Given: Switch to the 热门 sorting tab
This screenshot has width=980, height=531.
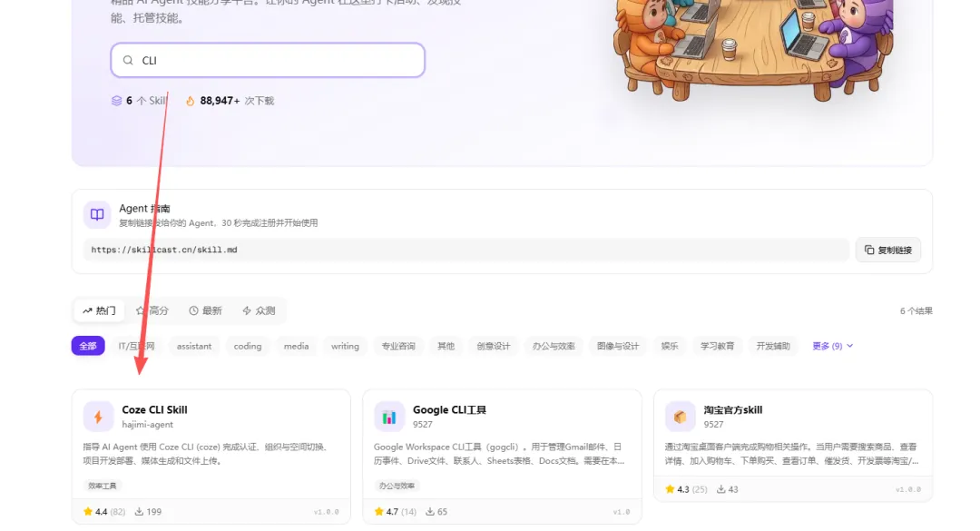Looking at the screenshot, I should pos(99,310).
